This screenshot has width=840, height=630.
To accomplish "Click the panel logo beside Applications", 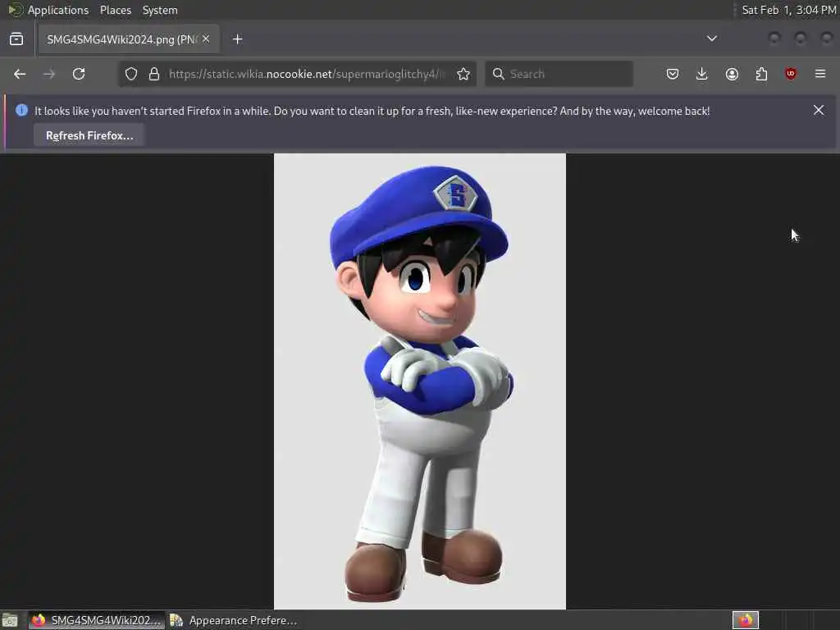I will point(15,10).
